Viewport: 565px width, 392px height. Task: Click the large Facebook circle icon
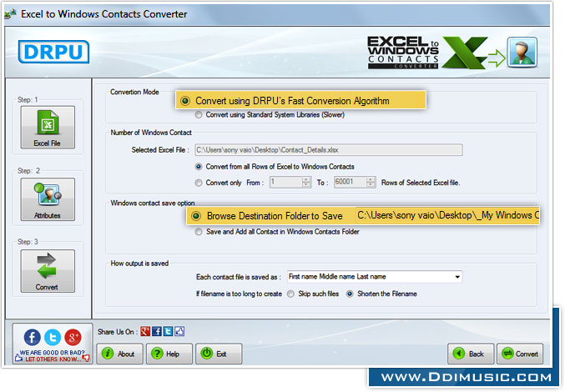(32, 337)
